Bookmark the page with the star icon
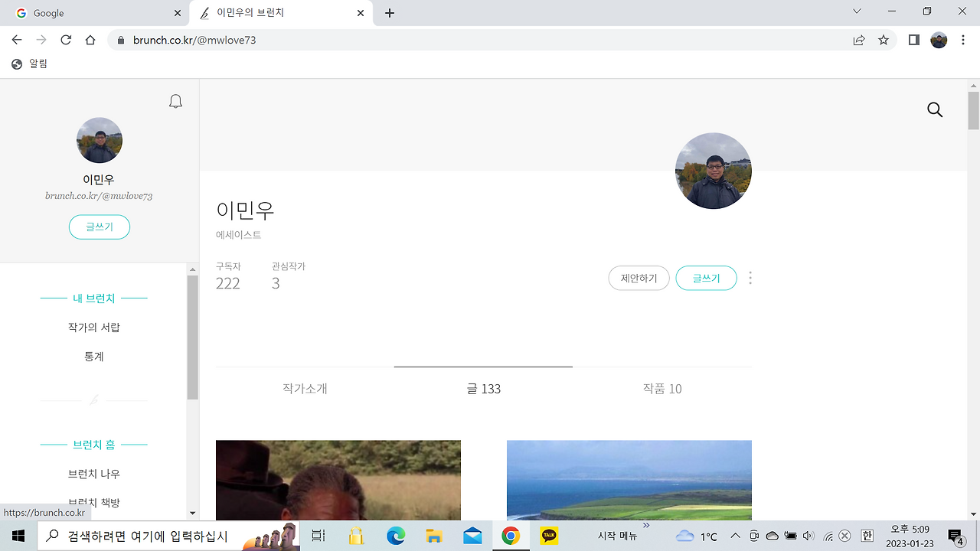This screenshot has width=980, height=551. [884, 40]
